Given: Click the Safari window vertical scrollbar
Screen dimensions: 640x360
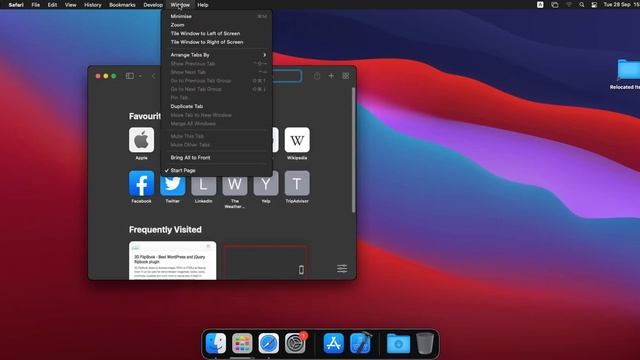Looking at the screenshot, I should [353, 150].
